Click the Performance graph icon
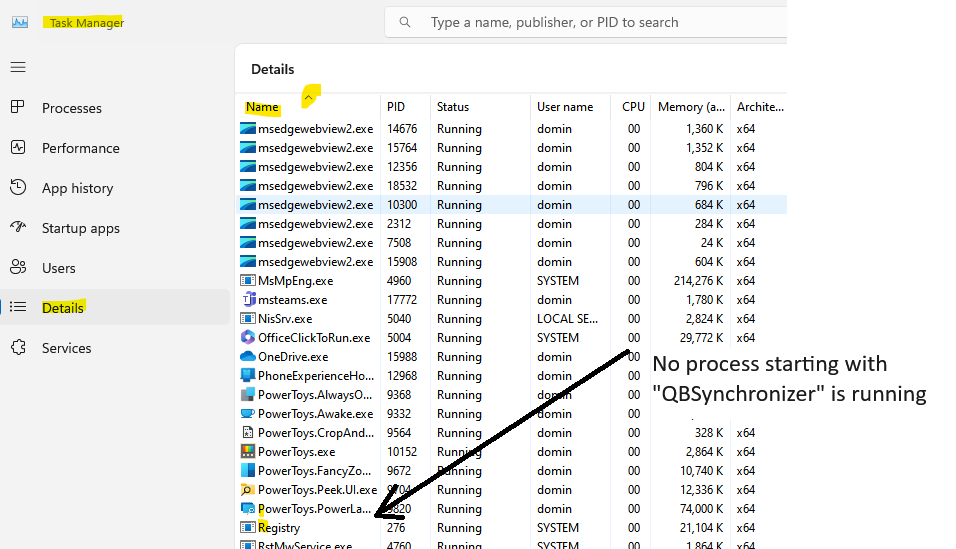Image resolution: width=956 pixels, height=549 pixels. pyautogui.click(x=18, y=148)
